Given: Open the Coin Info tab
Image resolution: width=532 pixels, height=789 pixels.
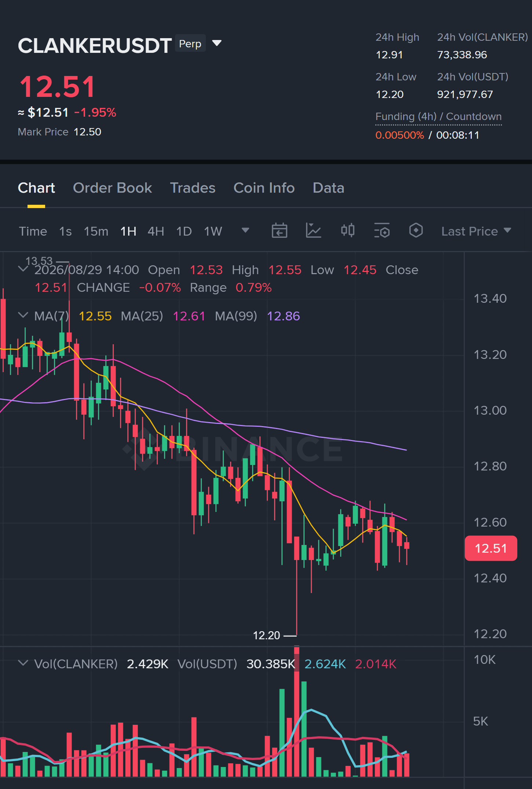Looking at the screenshot, I should click(x=264, y=188).
